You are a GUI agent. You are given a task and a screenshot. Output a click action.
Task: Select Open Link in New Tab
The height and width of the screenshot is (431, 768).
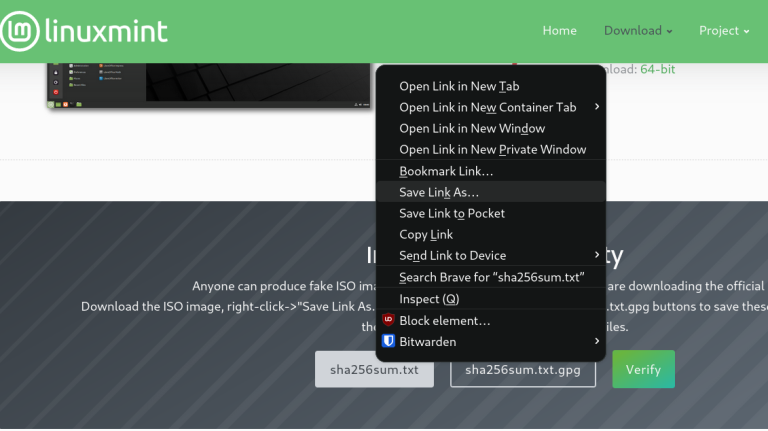pyautogui.click(x=459, y=86)
